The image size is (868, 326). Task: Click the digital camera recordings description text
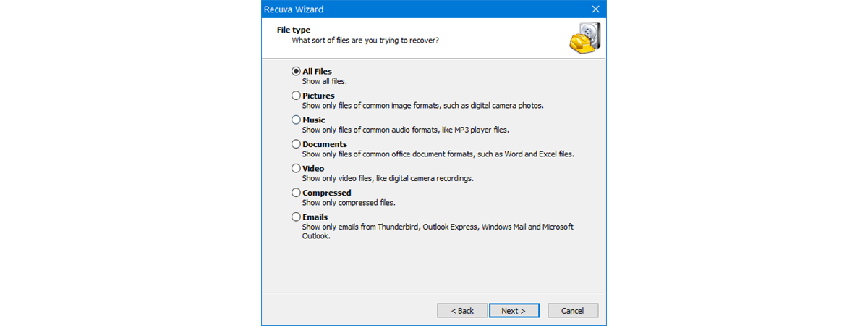click(388, 178)
